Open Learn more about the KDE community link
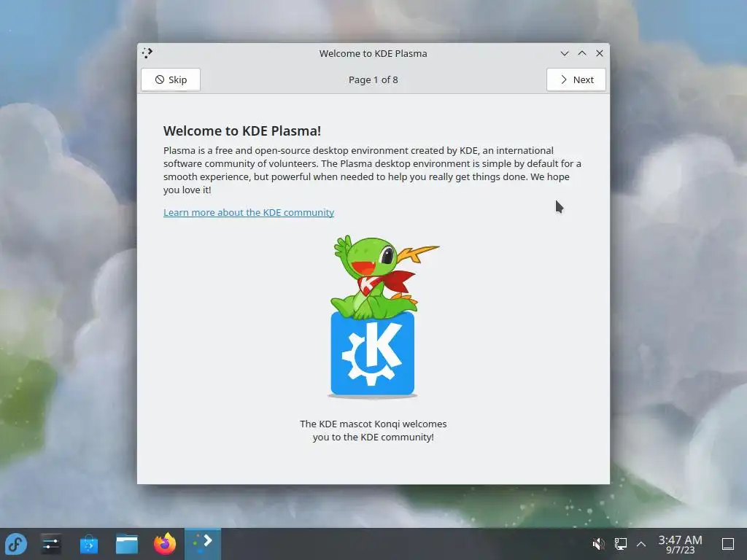Screen dimensions: 747x560 (249, 212)
